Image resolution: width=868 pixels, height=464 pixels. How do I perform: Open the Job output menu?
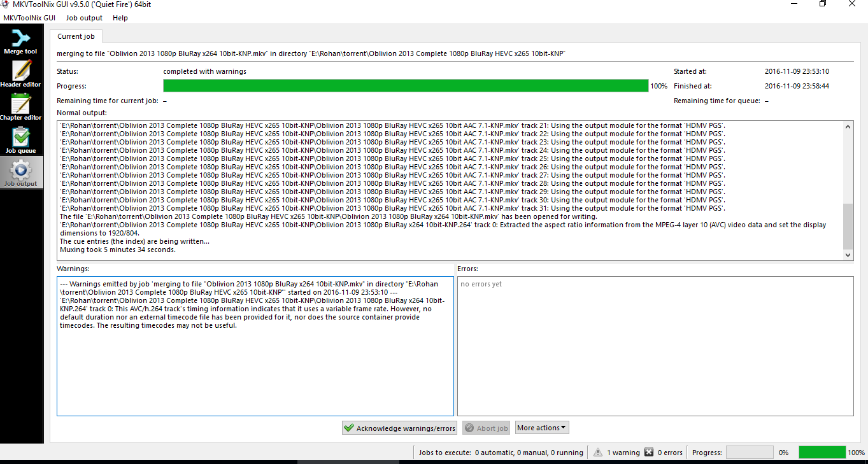84,18
